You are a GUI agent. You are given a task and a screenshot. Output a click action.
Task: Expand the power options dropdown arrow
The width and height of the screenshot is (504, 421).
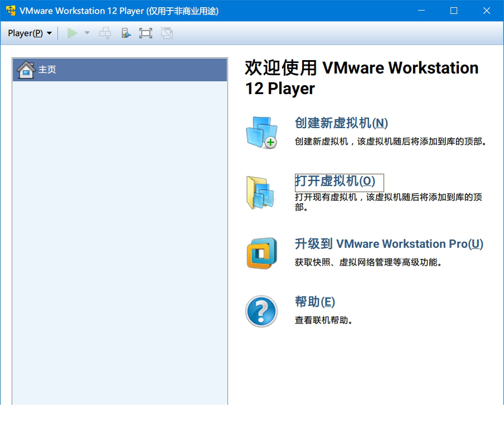[x=87, y=33]
